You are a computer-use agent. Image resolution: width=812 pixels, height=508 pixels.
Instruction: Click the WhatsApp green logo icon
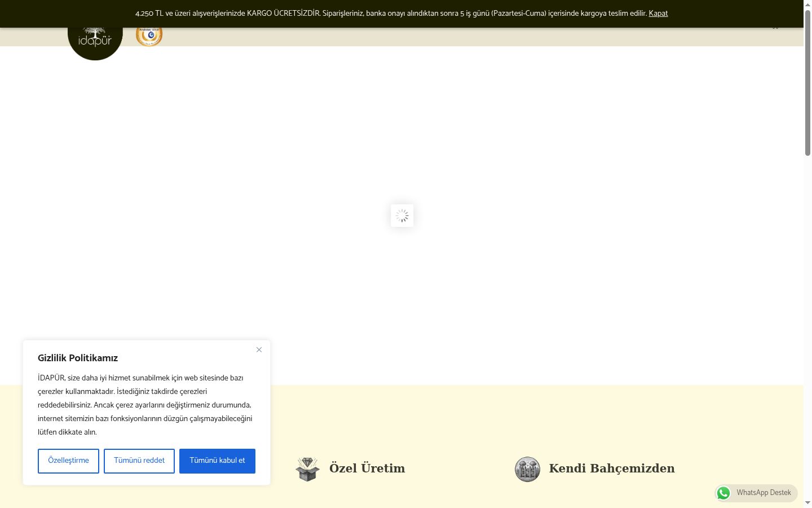[x=723, y=493]
